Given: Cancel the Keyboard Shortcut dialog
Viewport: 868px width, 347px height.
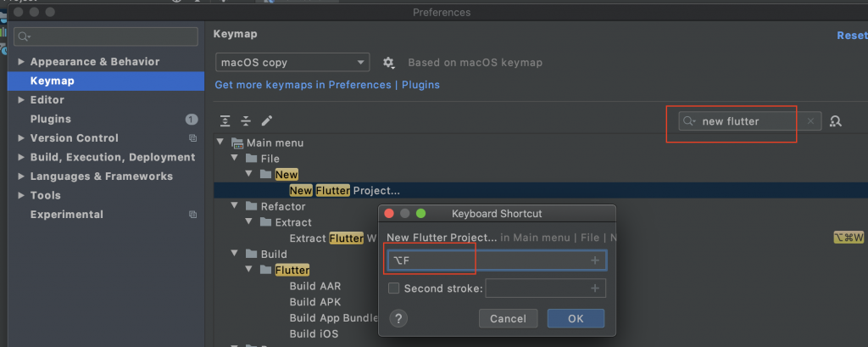Looking at the screenshot, I should [509, 318].
